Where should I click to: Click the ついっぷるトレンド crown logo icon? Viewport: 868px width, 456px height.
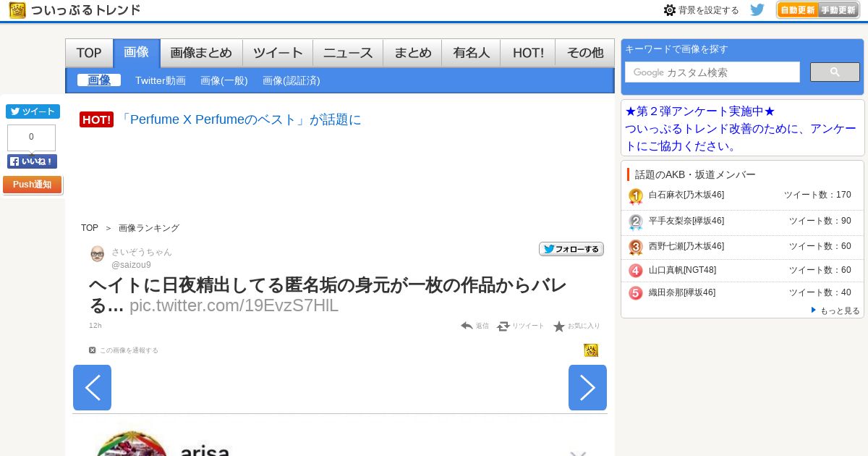pos(18,10)
